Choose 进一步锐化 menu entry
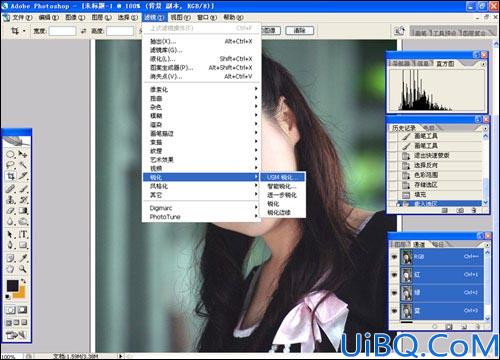 coord(283,195)
